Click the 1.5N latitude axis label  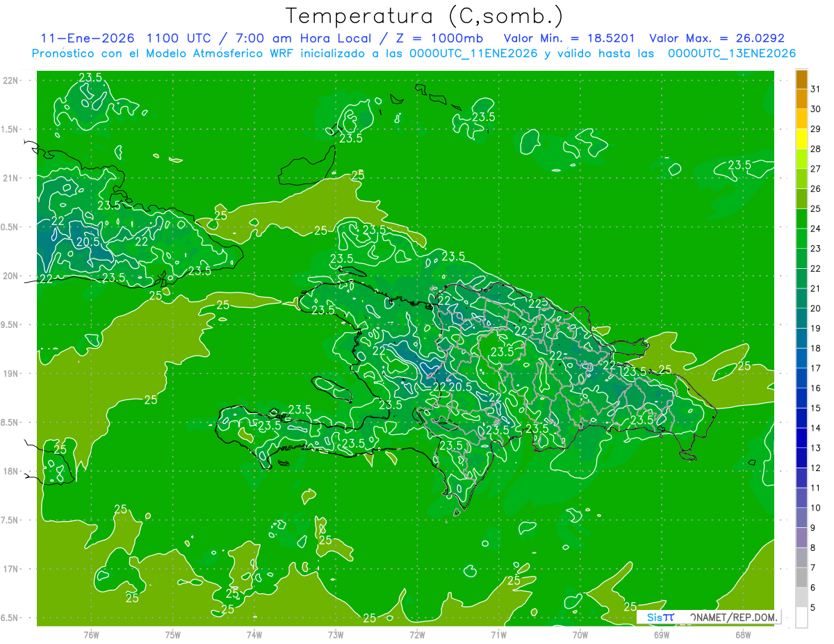[x=10, y=130]
